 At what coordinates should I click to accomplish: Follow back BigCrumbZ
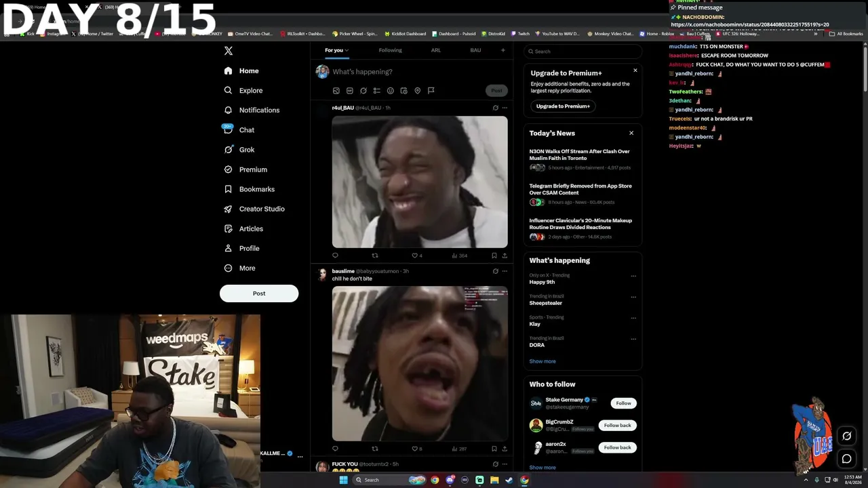pyautogui.click(x=617, y=426)
